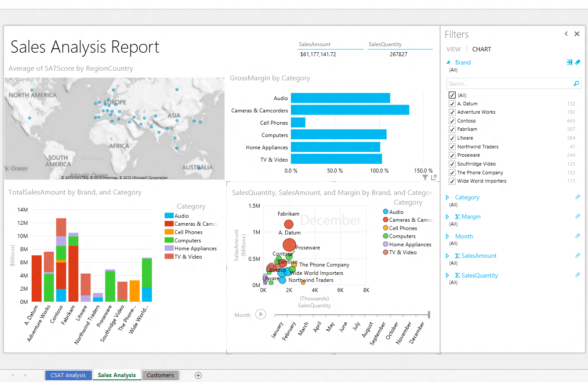Select Home Appliances in bar chart legend
Image resolution: width=588 pixels, height=382 pixels.
[191, 248]
